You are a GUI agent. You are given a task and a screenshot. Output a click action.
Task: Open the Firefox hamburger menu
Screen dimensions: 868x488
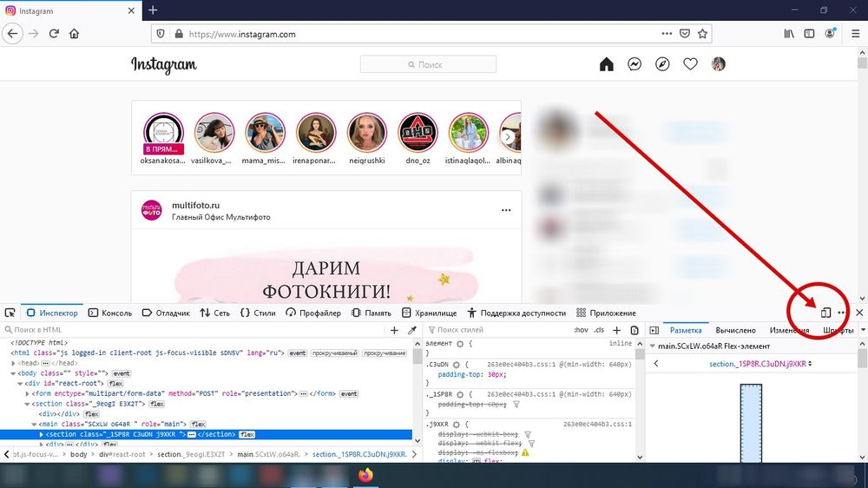click(855, 34)
